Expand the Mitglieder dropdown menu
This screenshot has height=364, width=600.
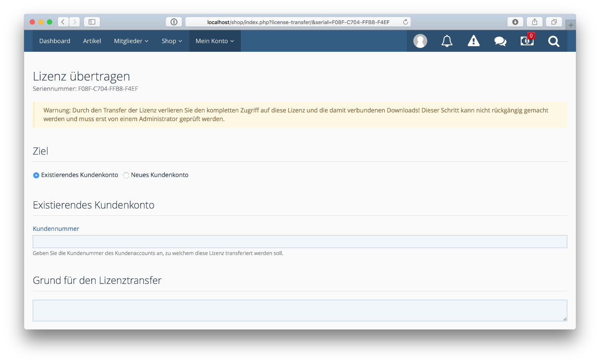tap(131, 41)
